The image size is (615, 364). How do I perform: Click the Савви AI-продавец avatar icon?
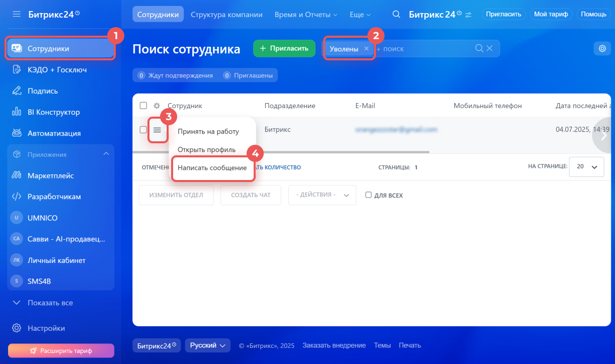(17, 239)
